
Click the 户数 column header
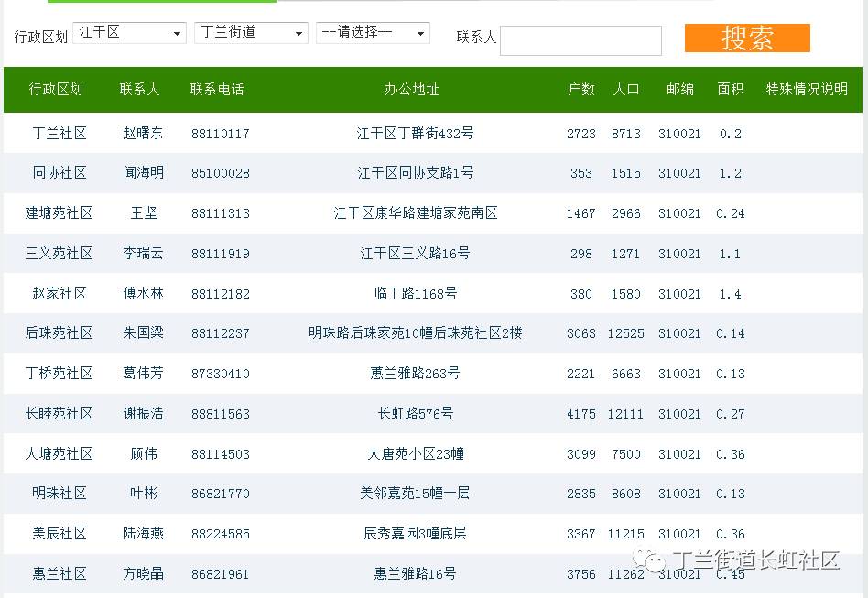click(581, 89)
